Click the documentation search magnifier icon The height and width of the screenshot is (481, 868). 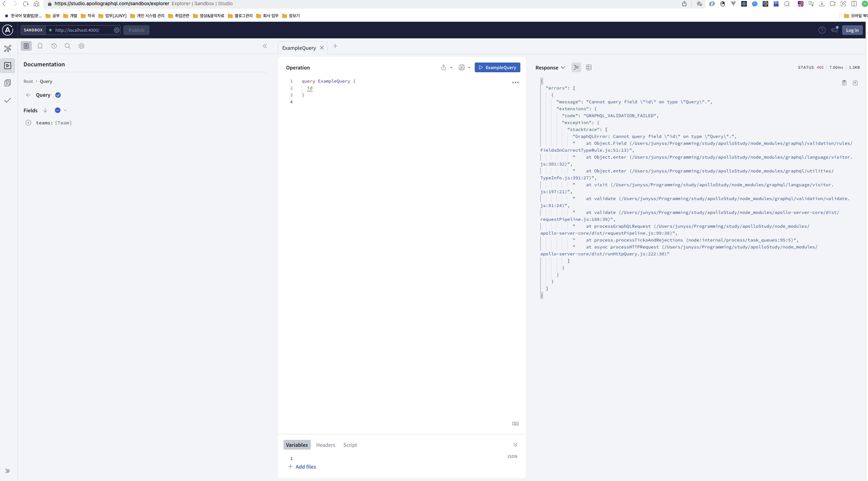(x=68, y=46)
